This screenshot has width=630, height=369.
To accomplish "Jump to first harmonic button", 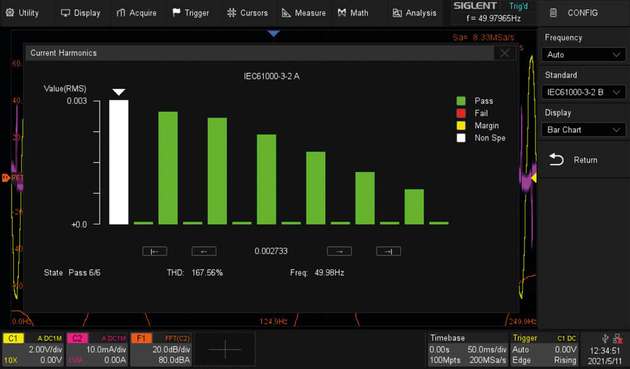I will [x=155, y=251].
